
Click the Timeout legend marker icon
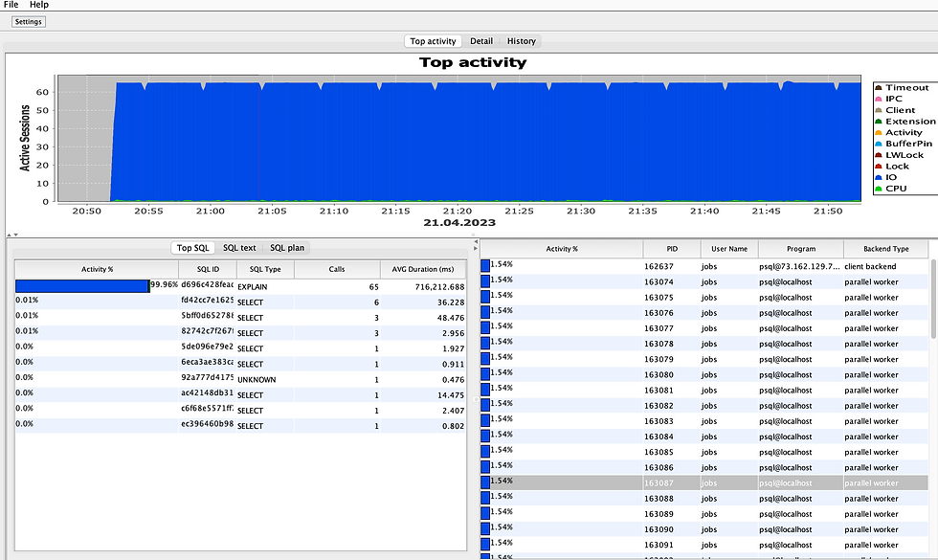click(878, 88)
